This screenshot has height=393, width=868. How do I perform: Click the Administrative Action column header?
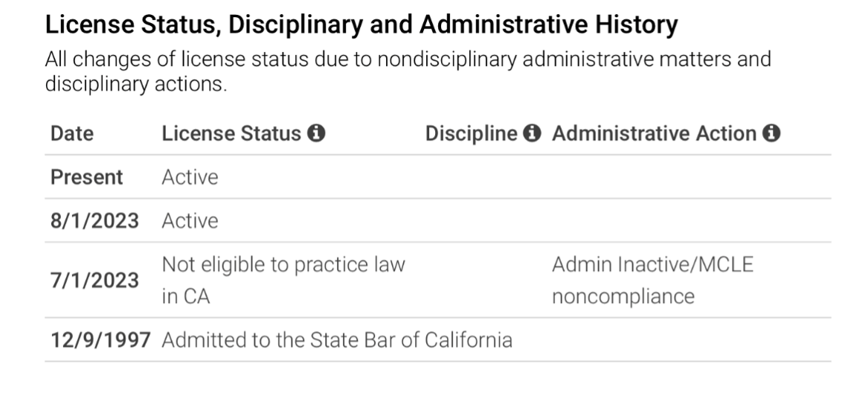656,134
